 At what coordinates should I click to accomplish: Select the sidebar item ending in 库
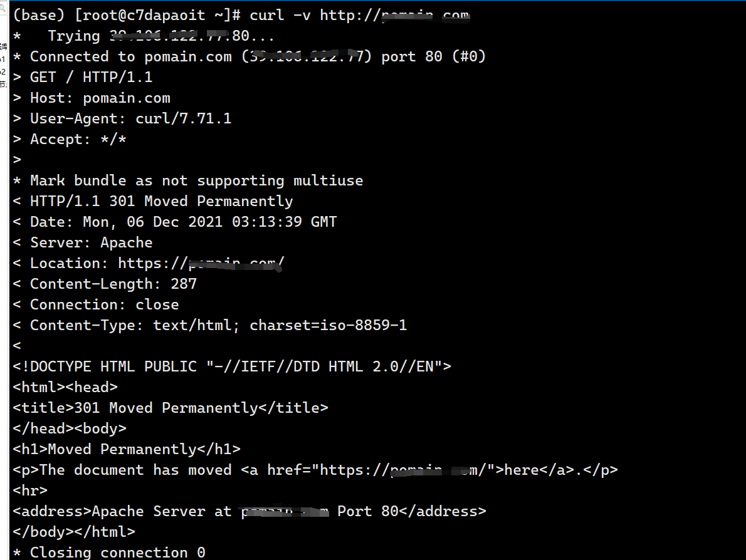(x=3, y=46)
